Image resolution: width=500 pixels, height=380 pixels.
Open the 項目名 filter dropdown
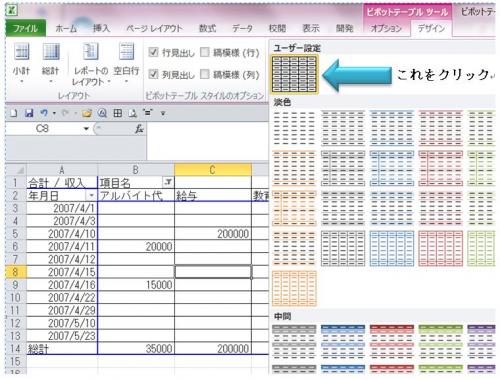coord(168,182)
